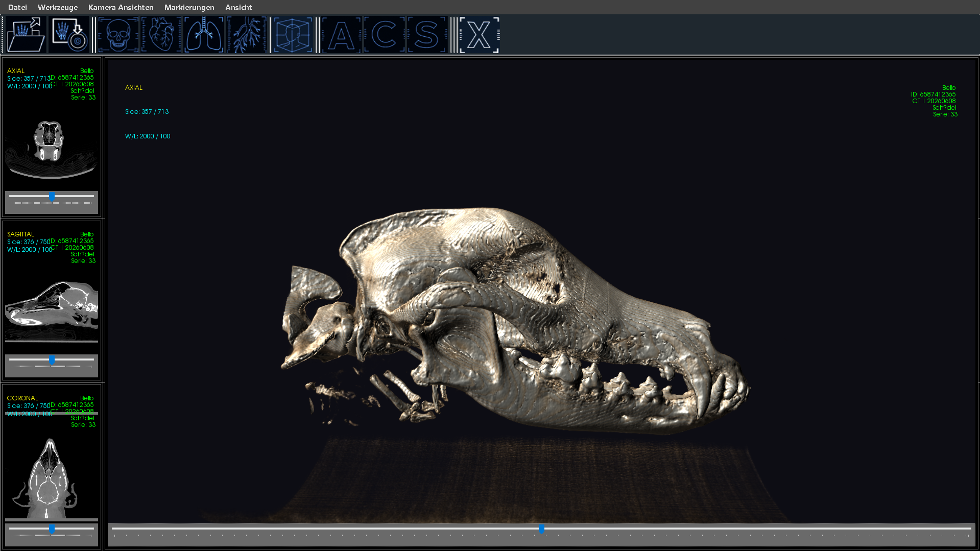
Task: Click 'Serie: 33' in main view
Action: point(945,114)
